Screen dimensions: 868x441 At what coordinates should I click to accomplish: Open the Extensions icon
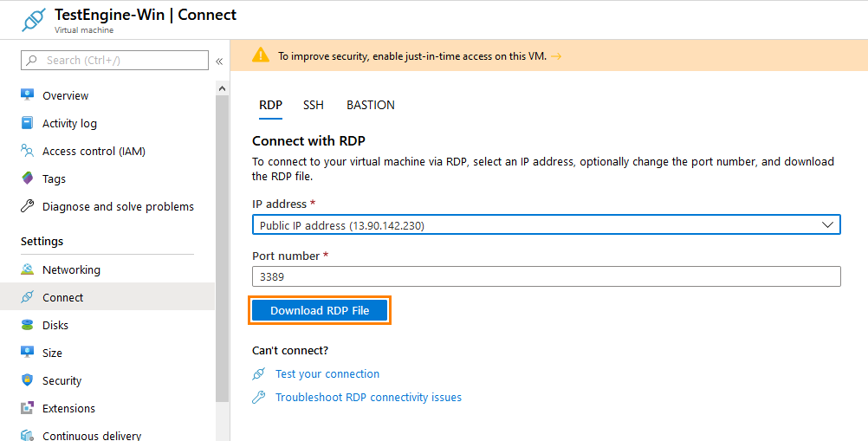coord(27,408)
